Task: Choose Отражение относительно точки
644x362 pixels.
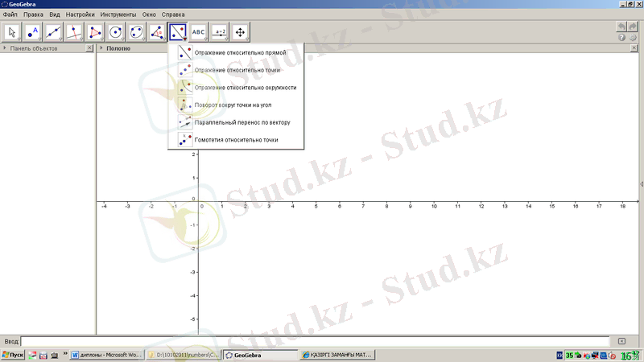Action: 236,70
